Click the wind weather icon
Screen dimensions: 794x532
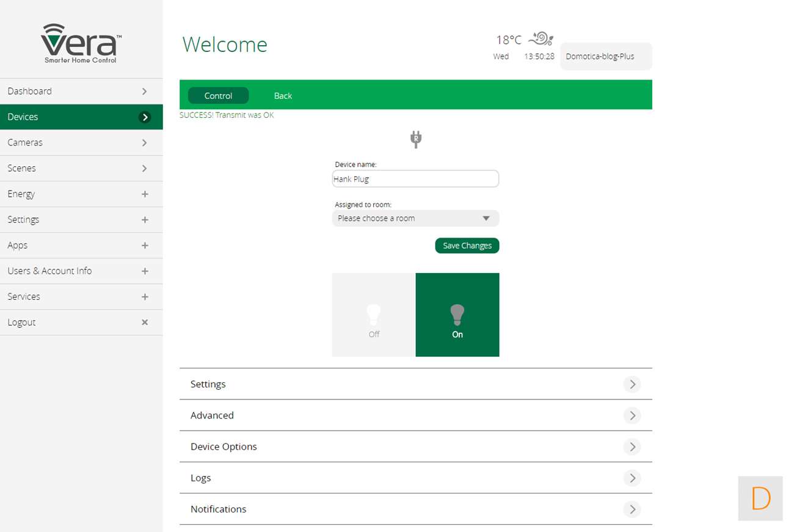[x=541, y=39]
